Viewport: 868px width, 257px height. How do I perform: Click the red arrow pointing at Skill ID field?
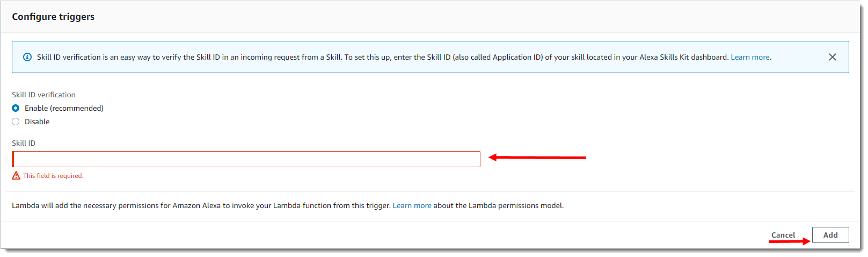click(537, 158)
